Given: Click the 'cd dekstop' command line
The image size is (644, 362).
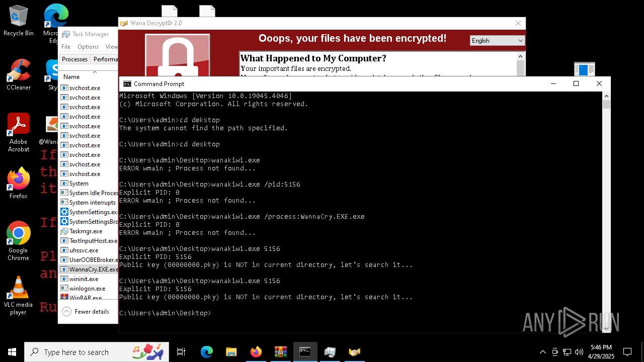Looking at the screenshot, I should [169, 120].
